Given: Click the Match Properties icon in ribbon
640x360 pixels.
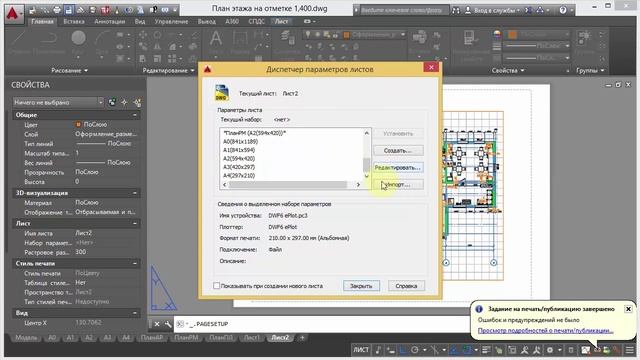Looking at the screenshot, I should coord(471,38).
